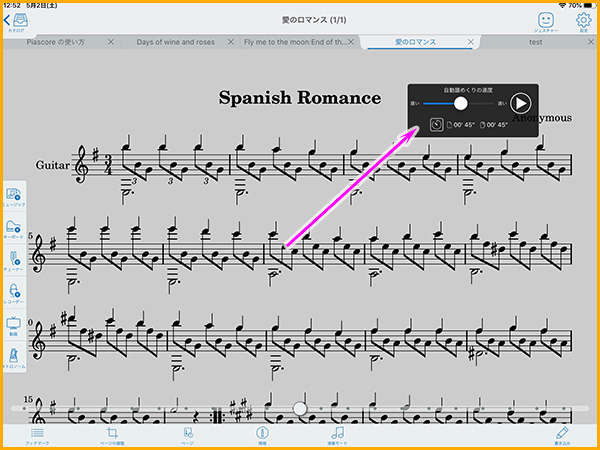This screenshot has width=600, height=450.
Task: Close the "Fly me to the moon" tab
Action: 351,42
